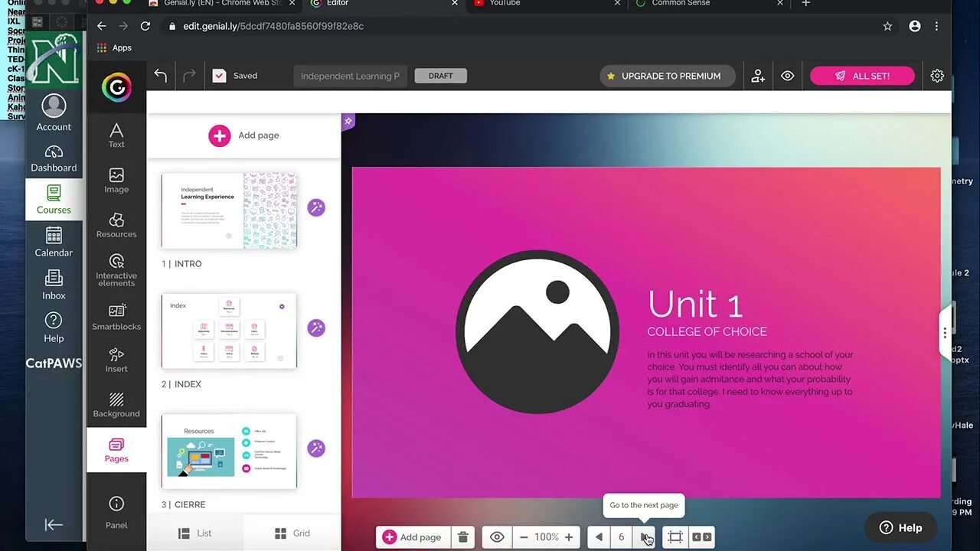Open magic wand options for INTRO page

click(x=316, y=207)
